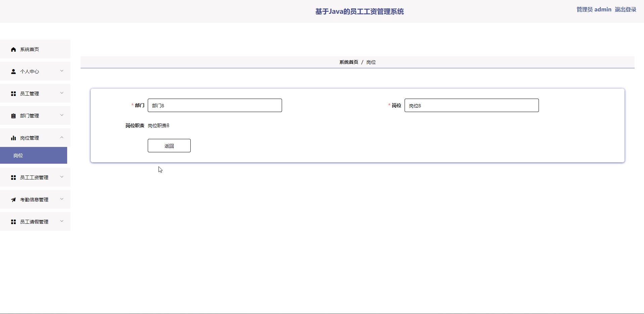Click the 基于Java的员工工资管理系统 title

coord(360,11)
